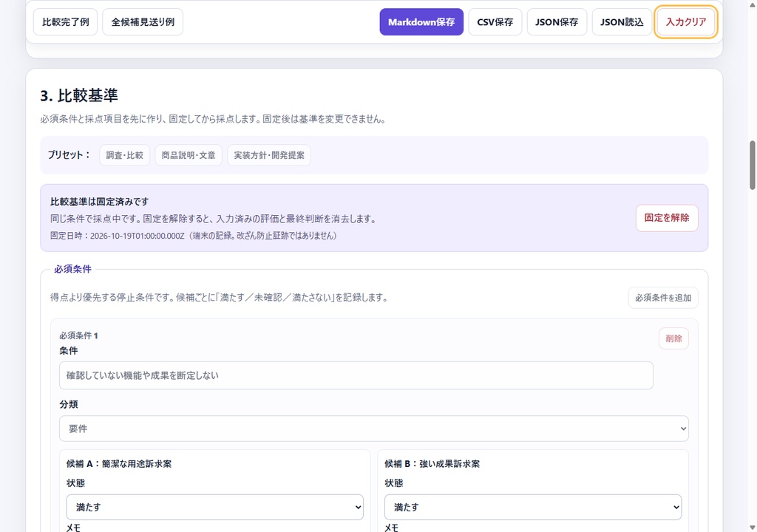Delete 必須条件 1 with 削除 button
This screenshot has width=757, height=532.
tap(673, 338)
